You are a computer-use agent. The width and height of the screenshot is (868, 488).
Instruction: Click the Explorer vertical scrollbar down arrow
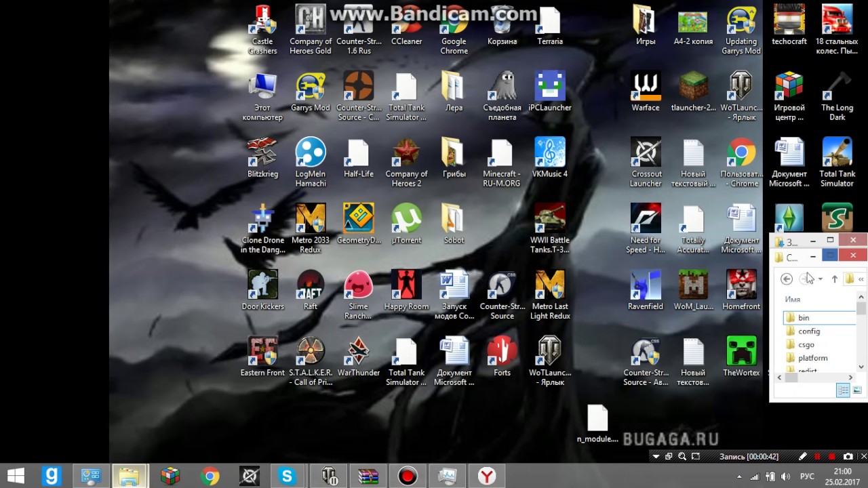(861, 367)
